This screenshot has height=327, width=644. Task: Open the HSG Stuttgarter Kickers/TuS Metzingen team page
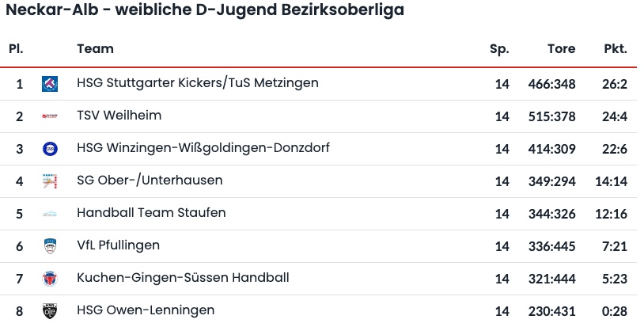coord(198,82)
